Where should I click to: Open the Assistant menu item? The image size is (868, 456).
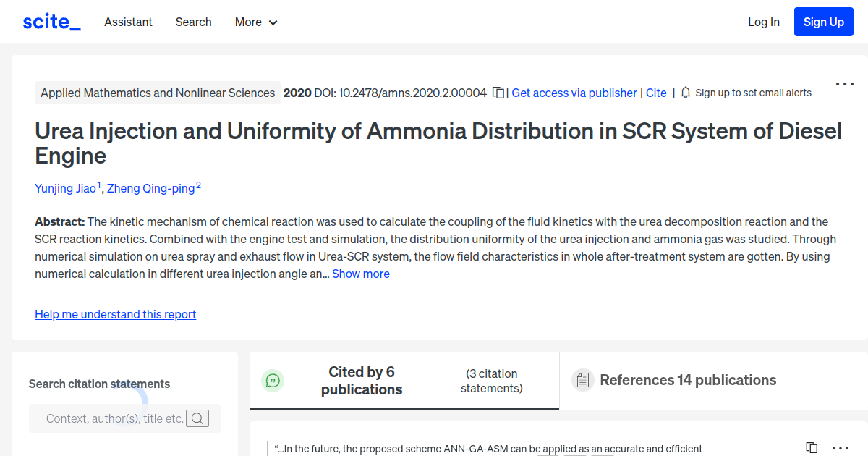point(128,22)
